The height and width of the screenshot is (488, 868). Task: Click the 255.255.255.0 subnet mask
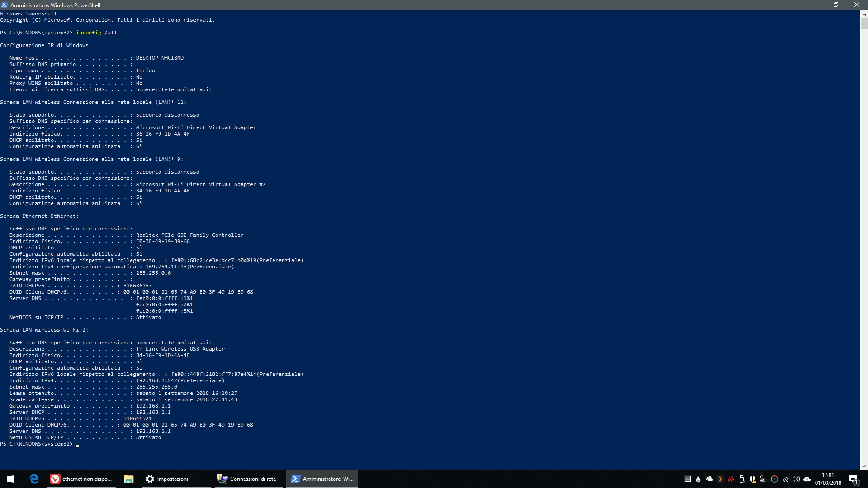click(156, 387)
